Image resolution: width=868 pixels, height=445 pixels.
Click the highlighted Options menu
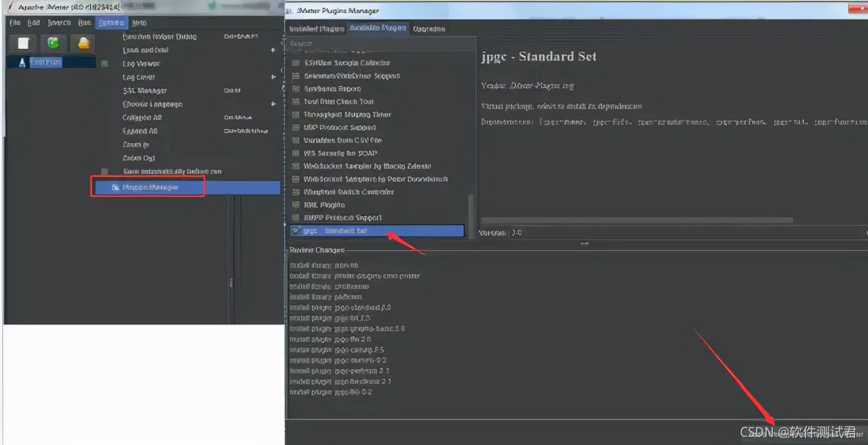[x=111, y=22]
